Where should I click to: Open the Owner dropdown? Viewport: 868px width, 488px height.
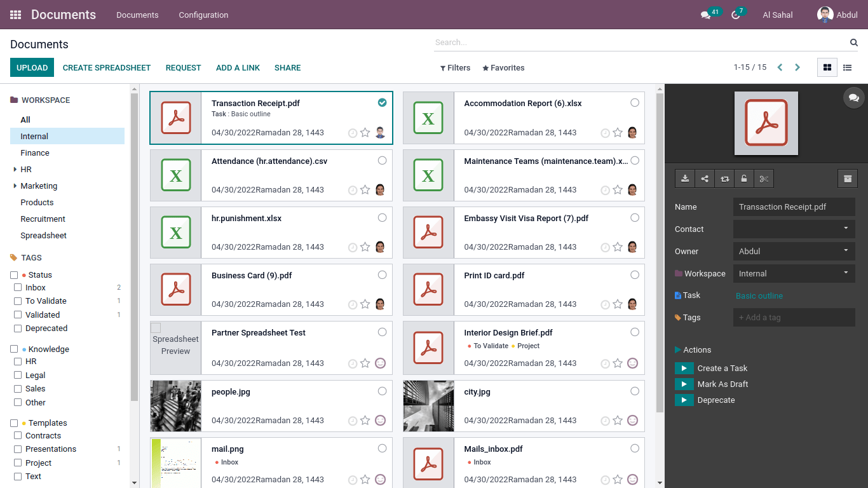coord(794,251)
